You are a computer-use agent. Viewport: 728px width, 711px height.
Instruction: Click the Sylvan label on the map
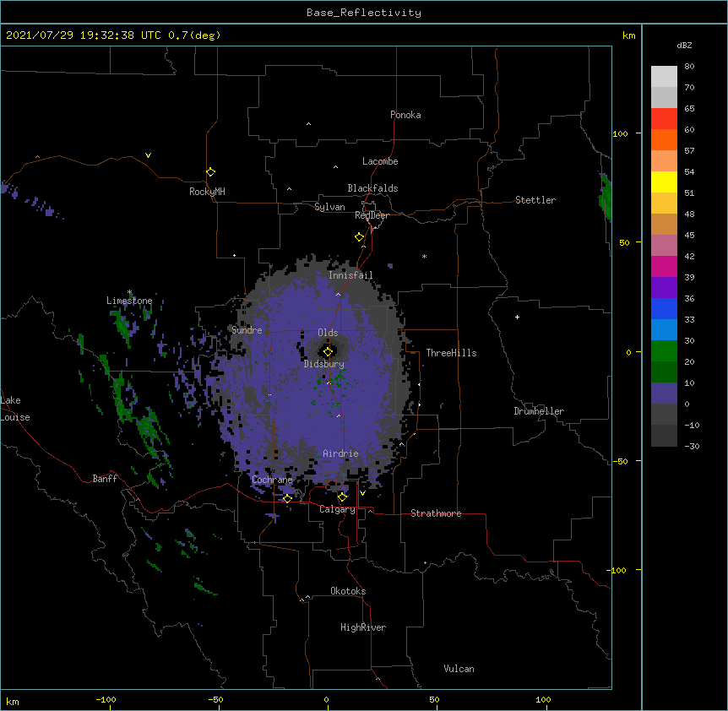(x=329, y=207)
